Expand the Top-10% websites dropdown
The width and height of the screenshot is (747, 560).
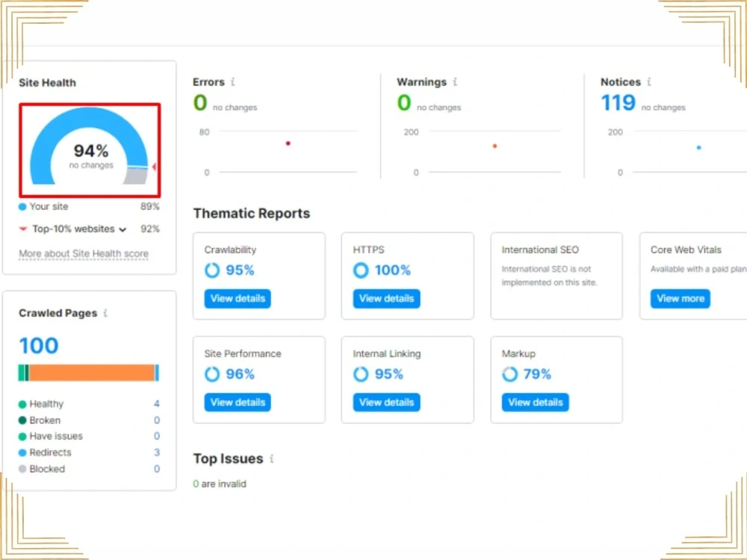123,229
